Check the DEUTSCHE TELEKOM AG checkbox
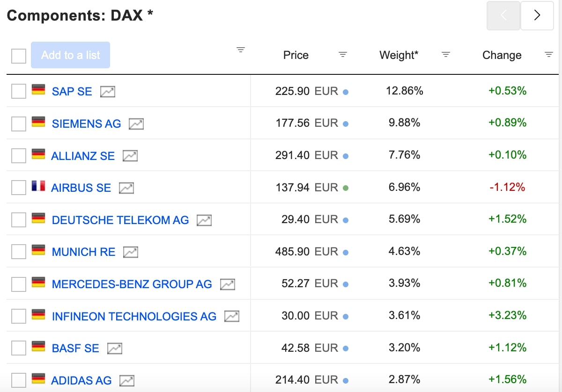Screen dimensions: 562x392 coord(19,220)
